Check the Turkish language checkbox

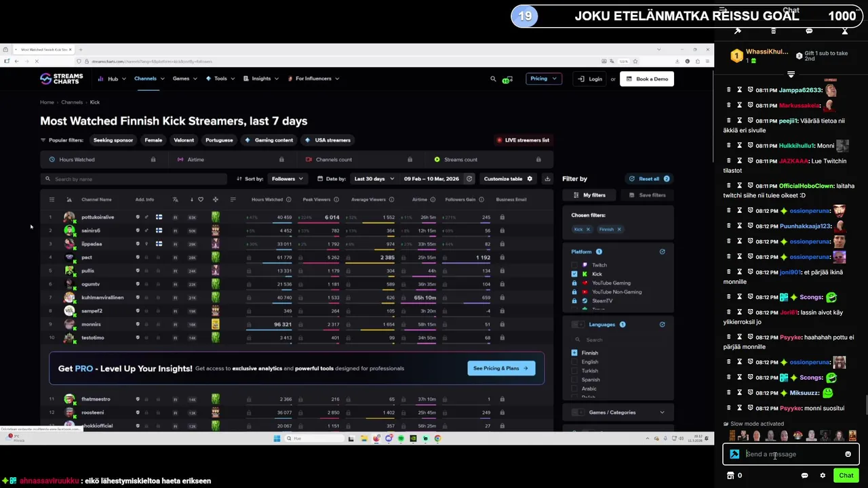pos(574,371)
